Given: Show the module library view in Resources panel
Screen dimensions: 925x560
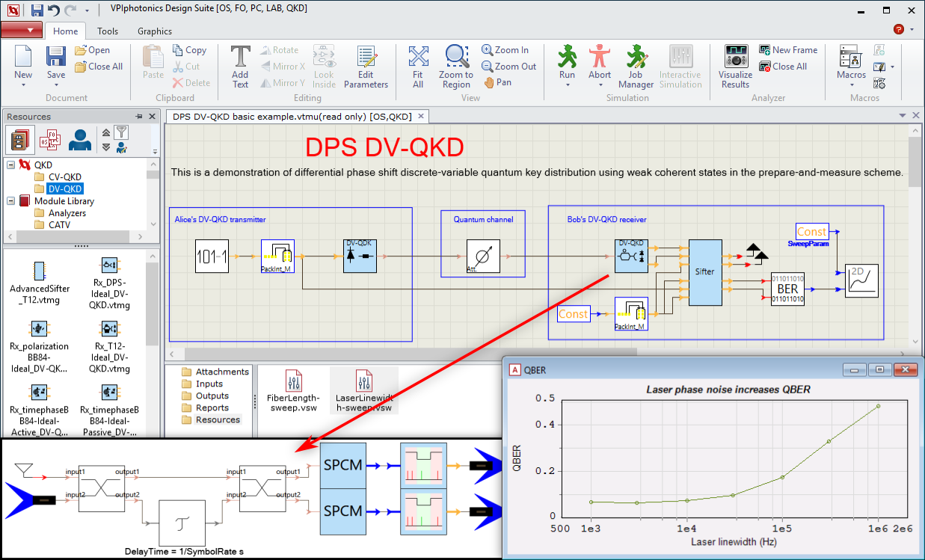Looking at the screenshot, I should click(x=19, y=141).
